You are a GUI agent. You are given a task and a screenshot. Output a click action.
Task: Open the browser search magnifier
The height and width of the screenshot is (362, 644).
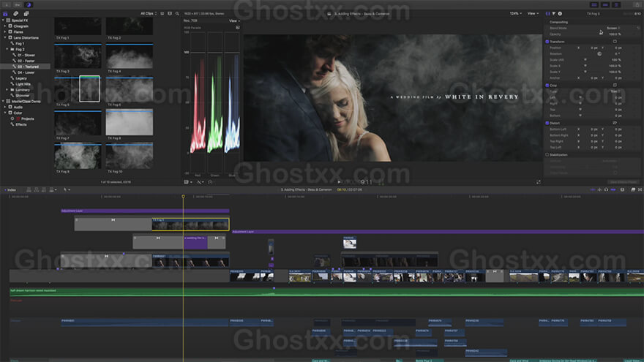tap(177, 14)
